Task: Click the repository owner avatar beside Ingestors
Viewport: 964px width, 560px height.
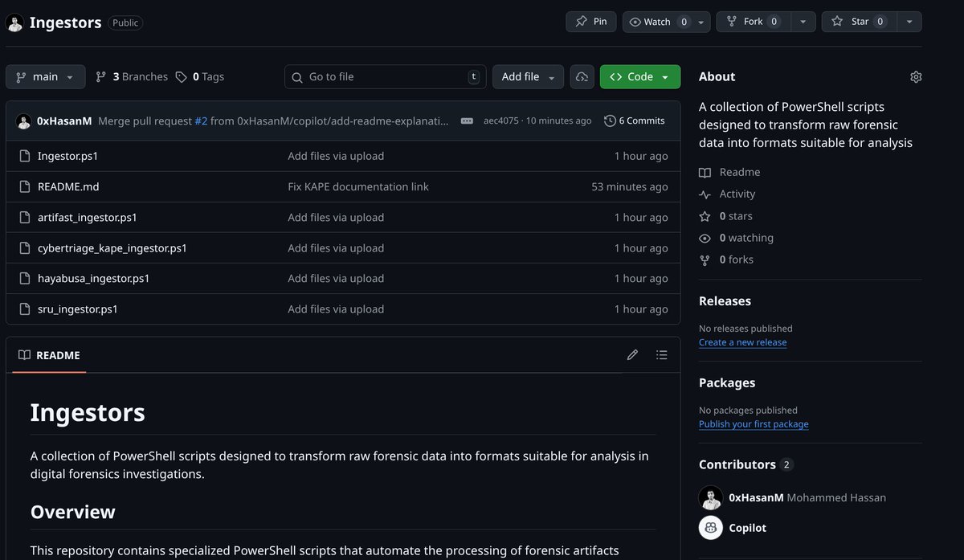Action: (15, 22)
